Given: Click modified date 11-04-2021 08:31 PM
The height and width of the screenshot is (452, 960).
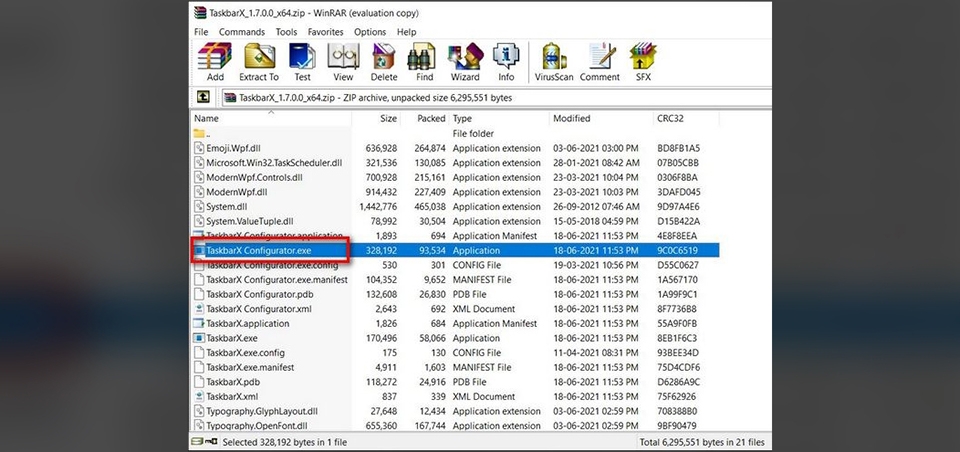Looking at the screenshot, I should (x=596, y=352).
